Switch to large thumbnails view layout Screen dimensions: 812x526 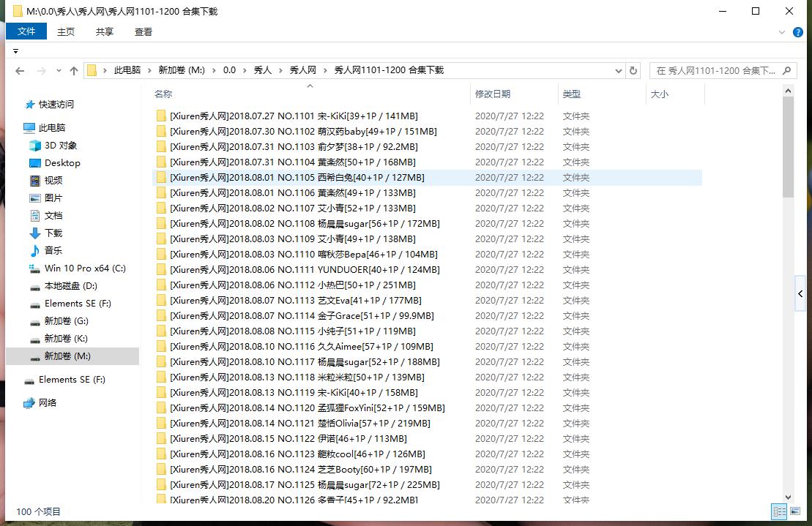[794, 512]
